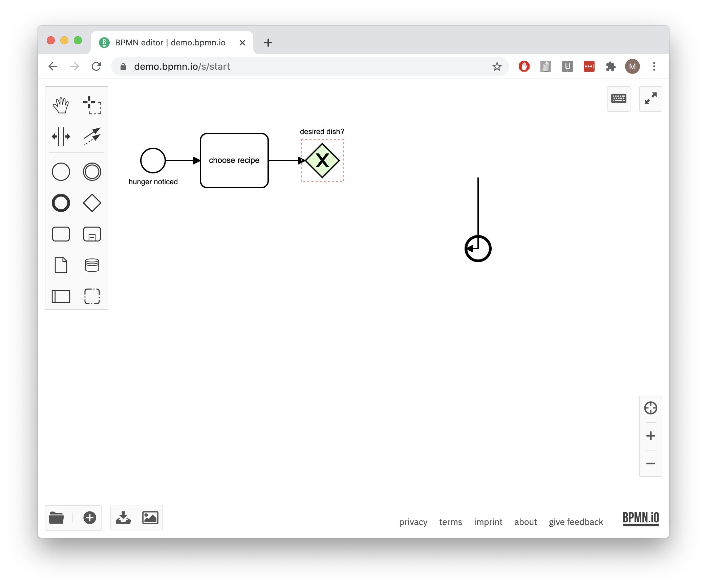Export the diagram as an image
This screenshot has width=707, height=588.
point(151,518)
